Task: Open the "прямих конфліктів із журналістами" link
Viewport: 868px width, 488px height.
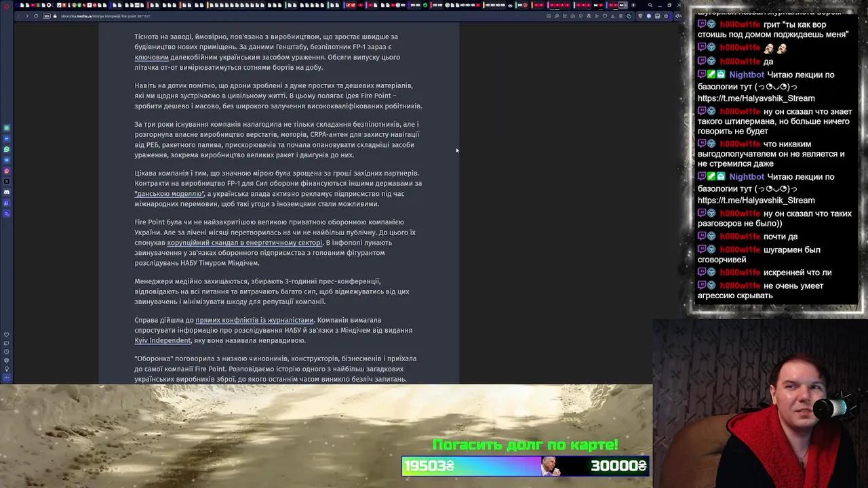Action: tap(254, 320)
